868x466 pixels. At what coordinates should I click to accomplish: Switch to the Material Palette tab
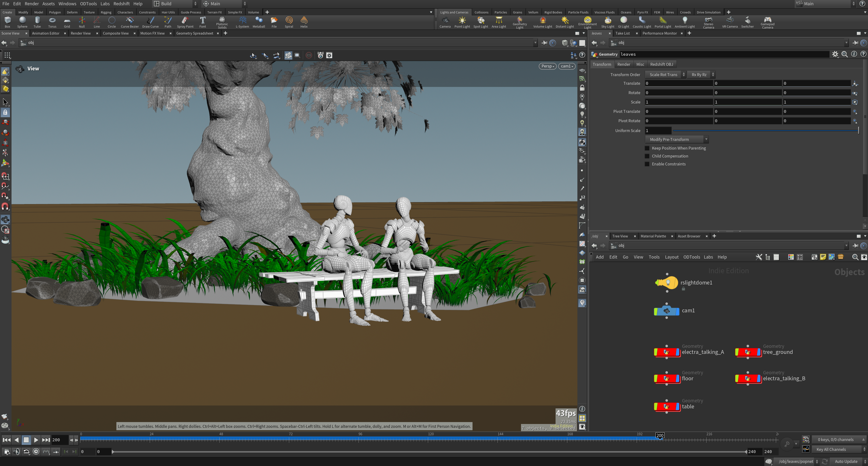pos(653,236)
